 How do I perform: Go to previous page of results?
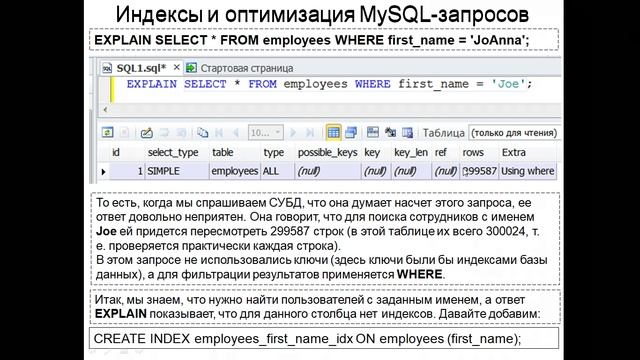pos(236,132)
